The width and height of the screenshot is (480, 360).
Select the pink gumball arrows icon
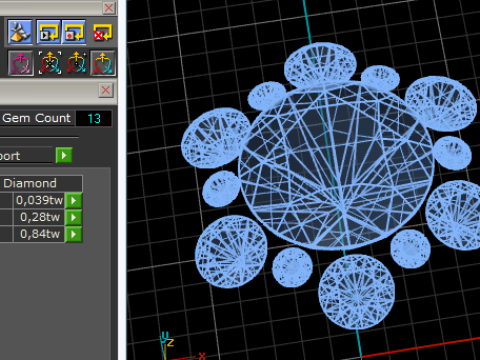click(21, 63)
